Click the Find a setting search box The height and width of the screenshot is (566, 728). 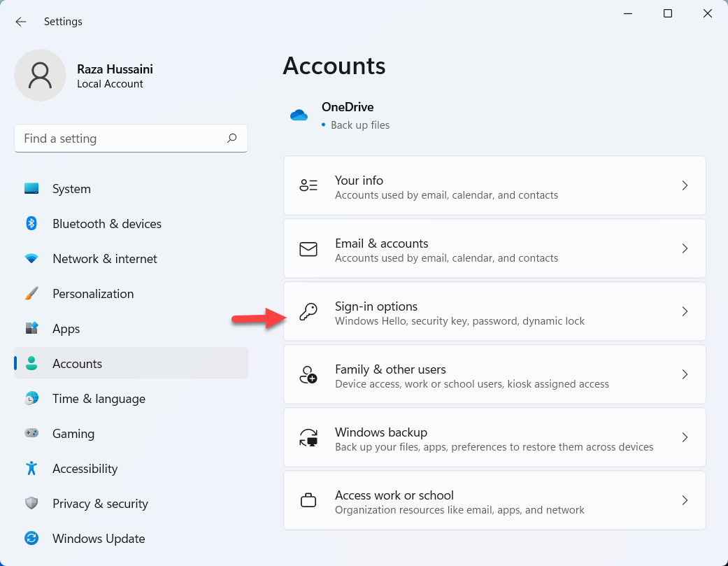coord(122,139)
